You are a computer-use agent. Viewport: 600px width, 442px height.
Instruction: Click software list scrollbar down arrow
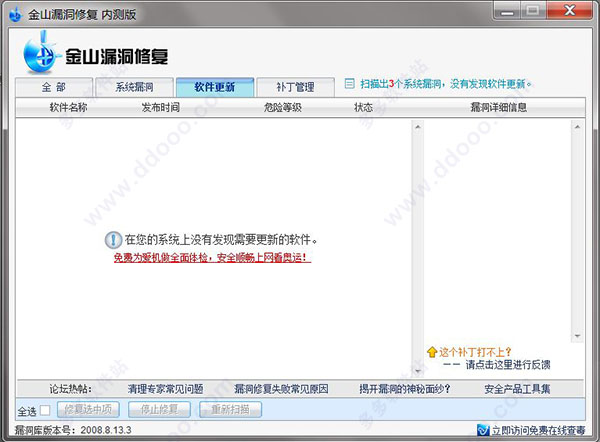coord(417,370)
